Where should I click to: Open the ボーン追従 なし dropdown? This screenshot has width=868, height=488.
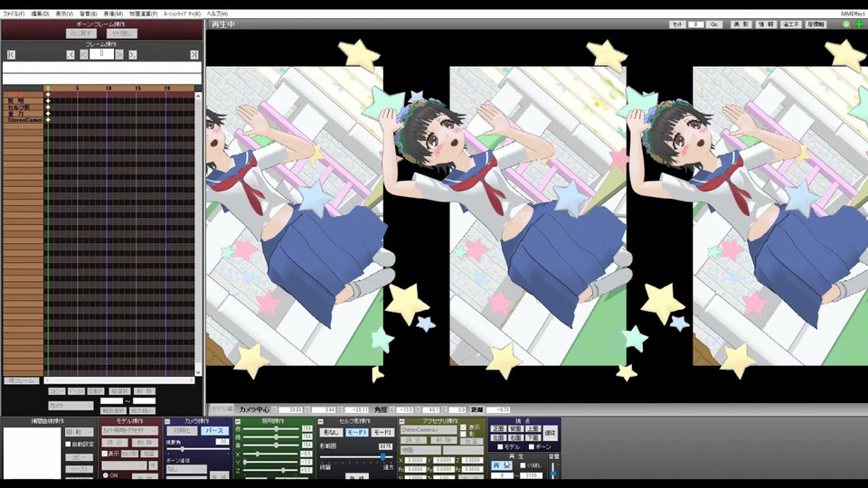(x=186, y=469)
